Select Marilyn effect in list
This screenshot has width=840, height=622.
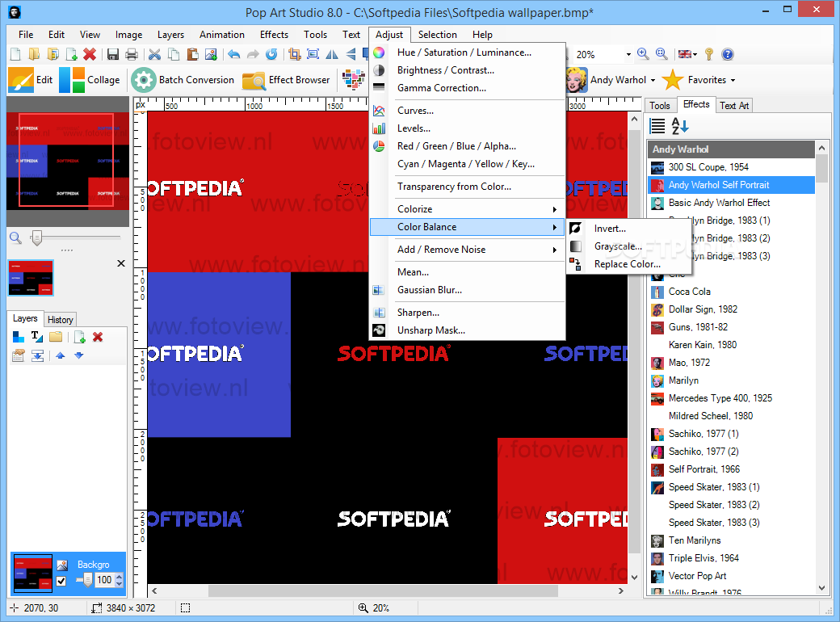tap(732, 380)
